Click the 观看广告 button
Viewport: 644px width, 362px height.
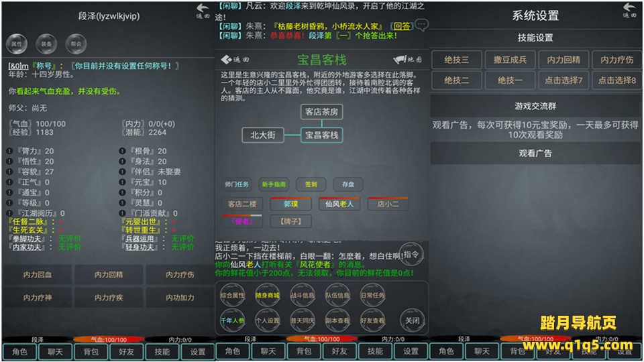535,154
